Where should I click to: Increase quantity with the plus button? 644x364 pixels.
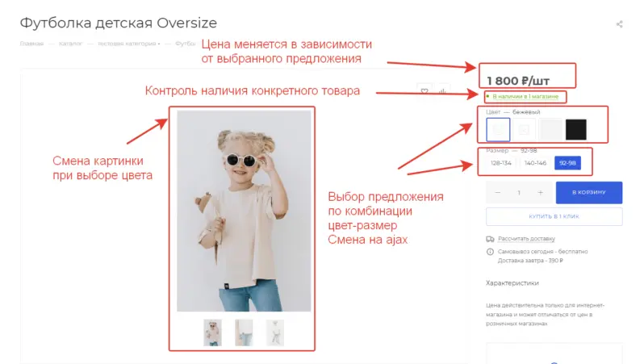(x=540, y=193)
